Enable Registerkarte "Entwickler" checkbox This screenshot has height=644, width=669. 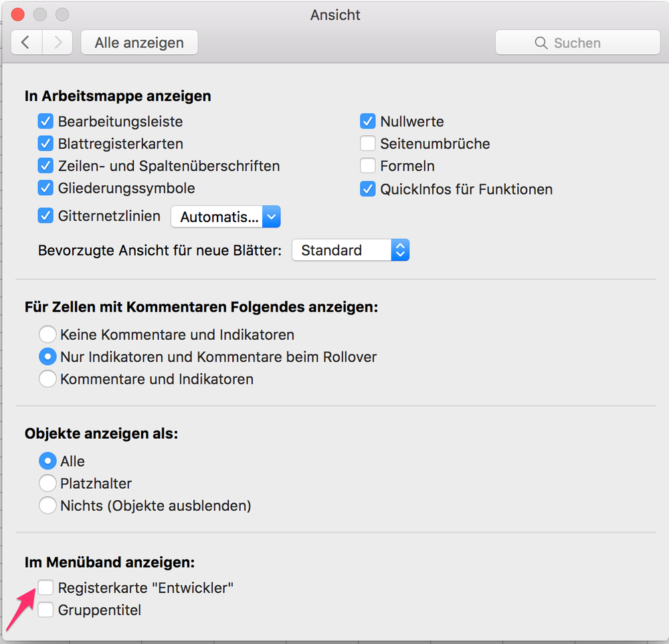click(45, 588)
